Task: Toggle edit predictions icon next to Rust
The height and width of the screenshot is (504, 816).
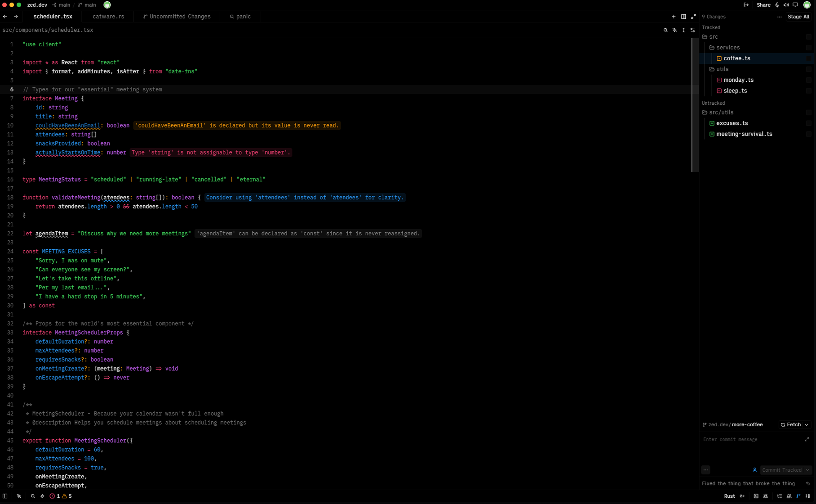Action: (x=742, y=496)
